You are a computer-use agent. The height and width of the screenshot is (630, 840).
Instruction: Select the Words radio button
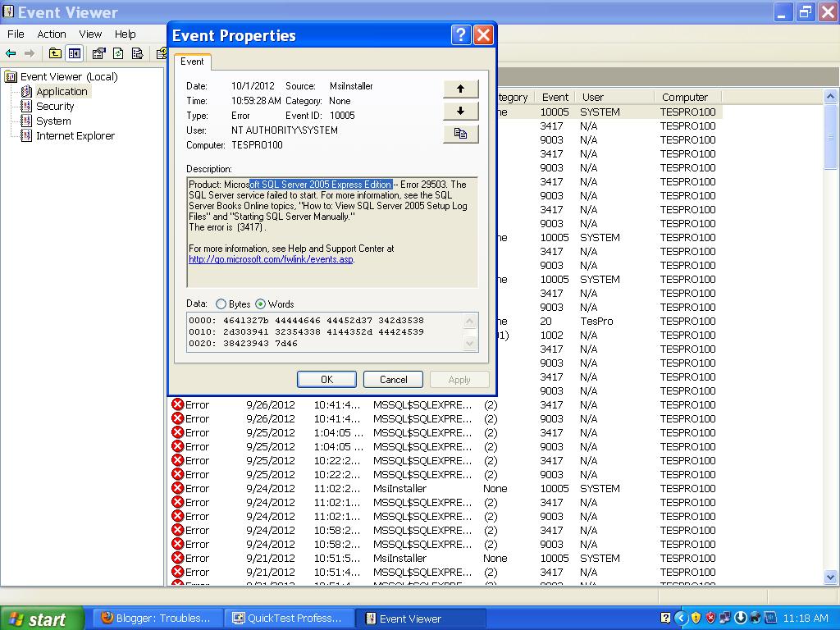(260, 304)
